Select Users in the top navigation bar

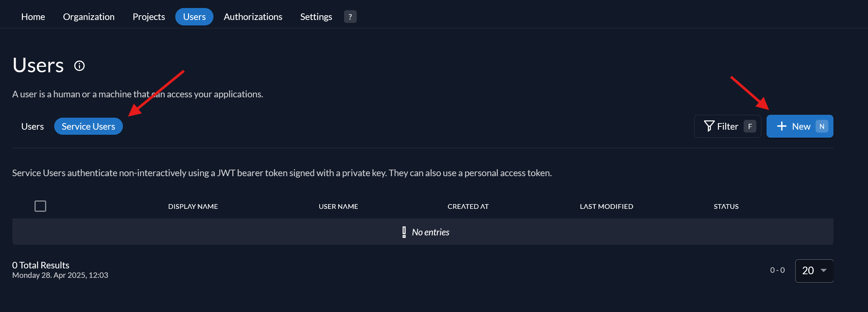tap(194, 17)
